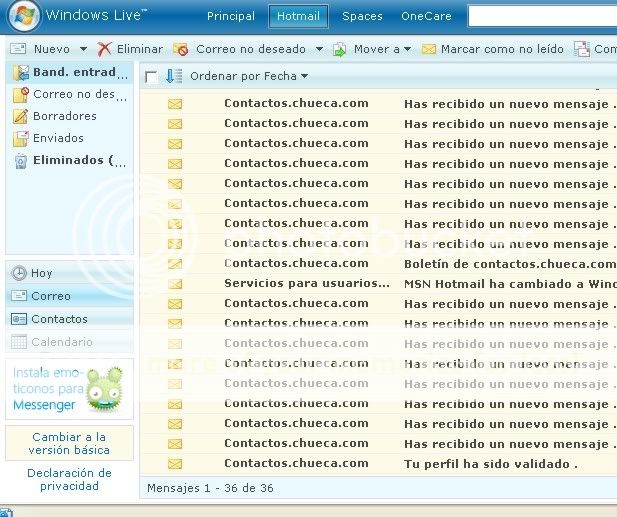The image size is (617, 517).
Task: Click the junk mail icon in toolbar
Action: tap(181, 49)
